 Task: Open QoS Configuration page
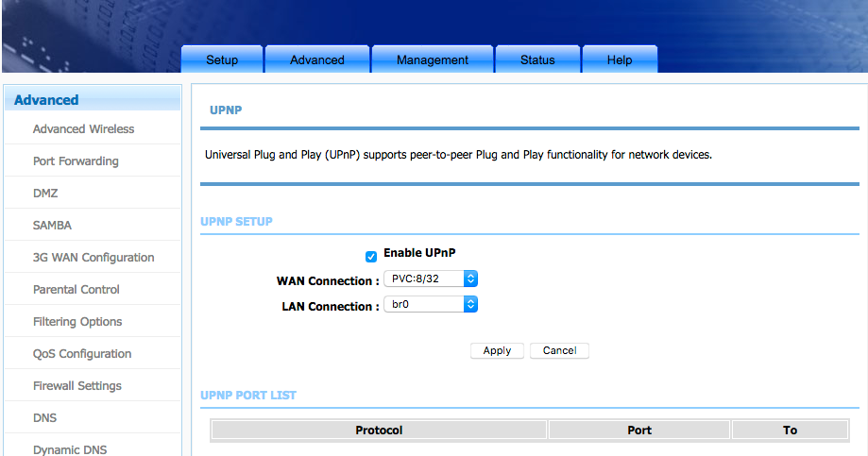pos(82,354)
